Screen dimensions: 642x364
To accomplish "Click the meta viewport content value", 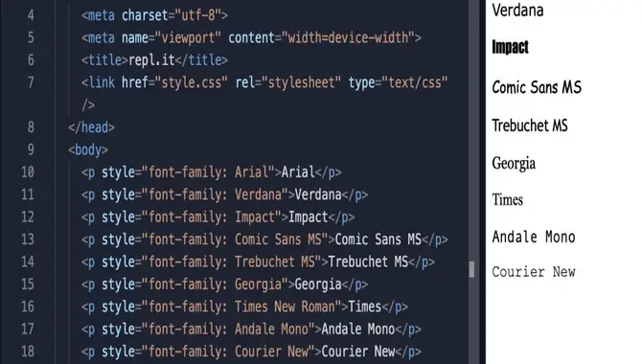I will tap(348, 37).
